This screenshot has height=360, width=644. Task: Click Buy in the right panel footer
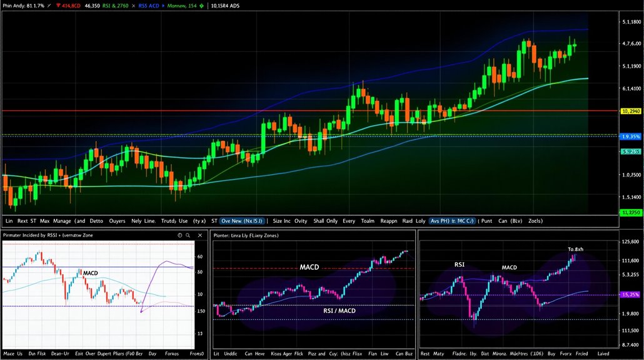551,353
